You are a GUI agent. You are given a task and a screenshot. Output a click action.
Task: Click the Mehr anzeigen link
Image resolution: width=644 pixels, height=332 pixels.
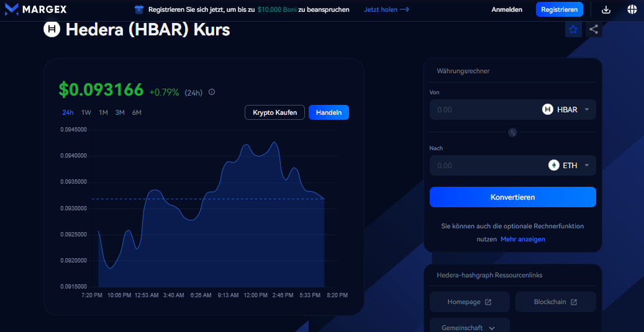(523, 239)
